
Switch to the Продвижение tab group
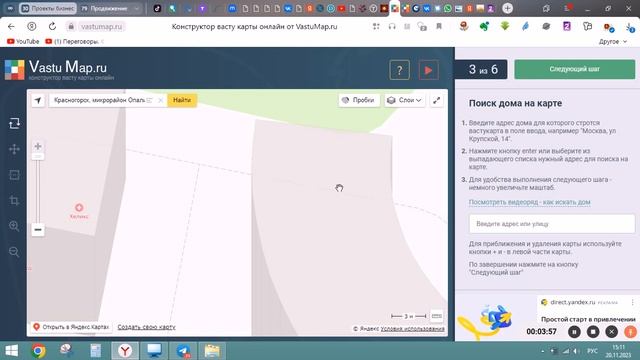pos(109,8)
